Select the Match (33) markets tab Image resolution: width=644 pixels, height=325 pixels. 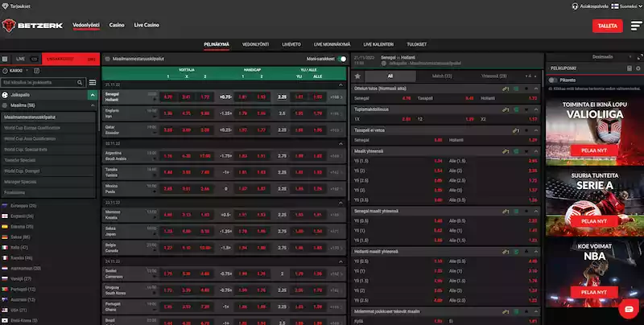click(x=442, y=76)
